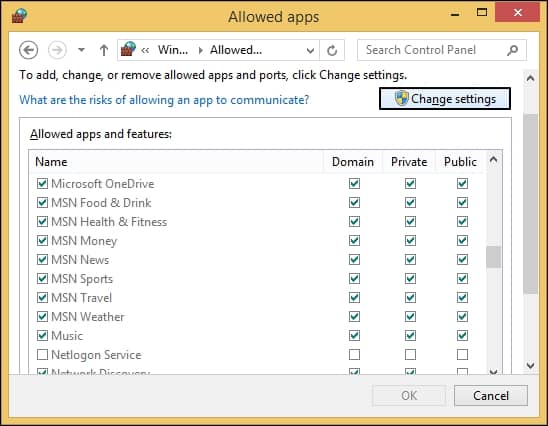
Task: Click the Change settings button
Action: coord(445,99)
